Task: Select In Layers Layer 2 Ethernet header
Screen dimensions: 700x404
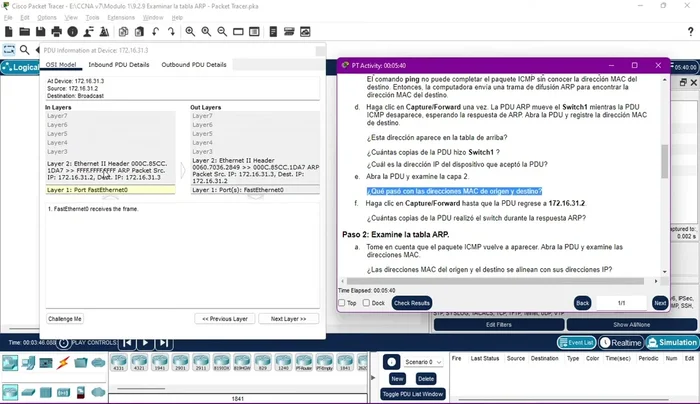Action: pyautogui.click(x=110, y=171)
